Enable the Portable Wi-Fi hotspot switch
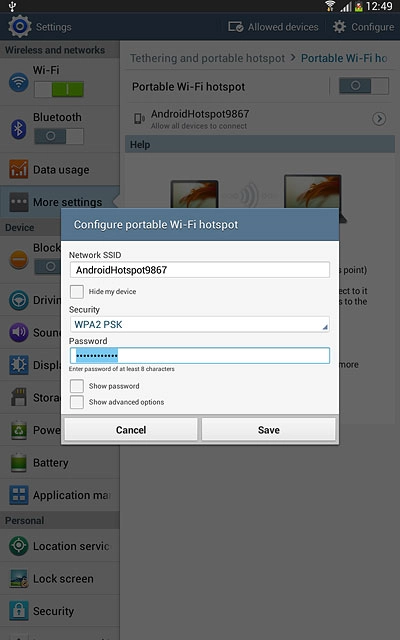Image resolution: width=400 pixels, height=640 pixels. coord(364,86)
